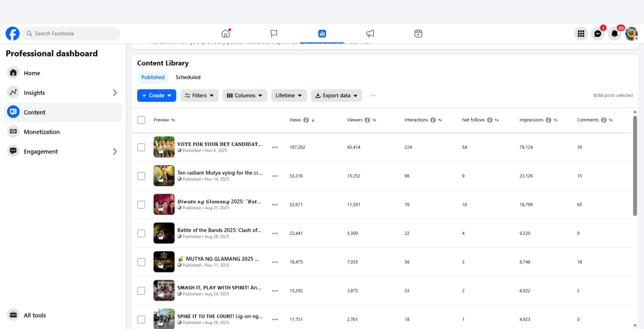Open more options for Diwata ng Glamang post
The width and height of the screenshot is (644, 329).
[x=275, y=205]
